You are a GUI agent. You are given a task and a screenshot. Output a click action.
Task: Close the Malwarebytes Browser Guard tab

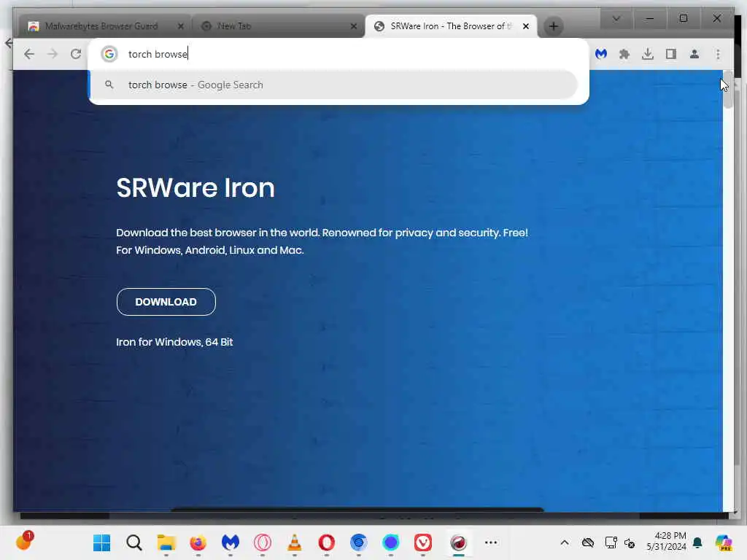[181, 26]
